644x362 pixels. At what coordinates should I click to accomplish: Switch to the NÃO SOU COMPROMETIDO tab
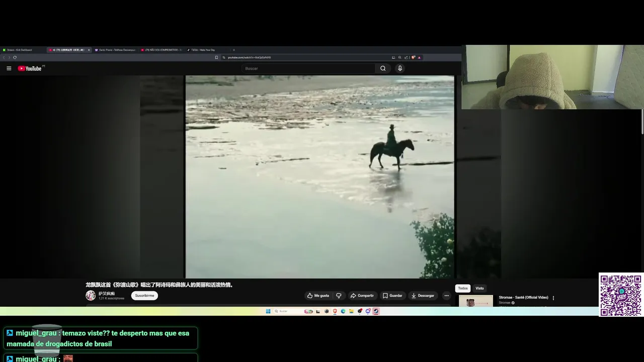click(x=161, y=50)
